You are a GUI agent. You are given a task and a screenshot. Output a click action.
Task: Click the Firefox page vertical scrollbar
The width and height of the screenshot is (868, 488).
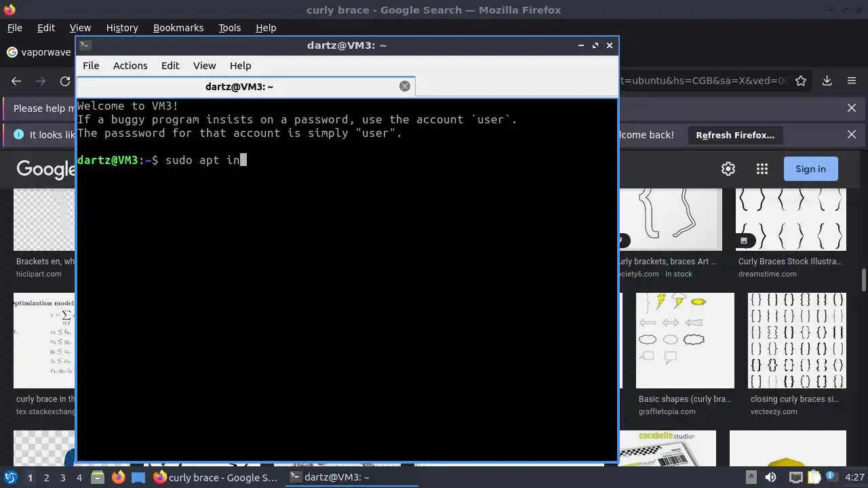coord(864,279)
